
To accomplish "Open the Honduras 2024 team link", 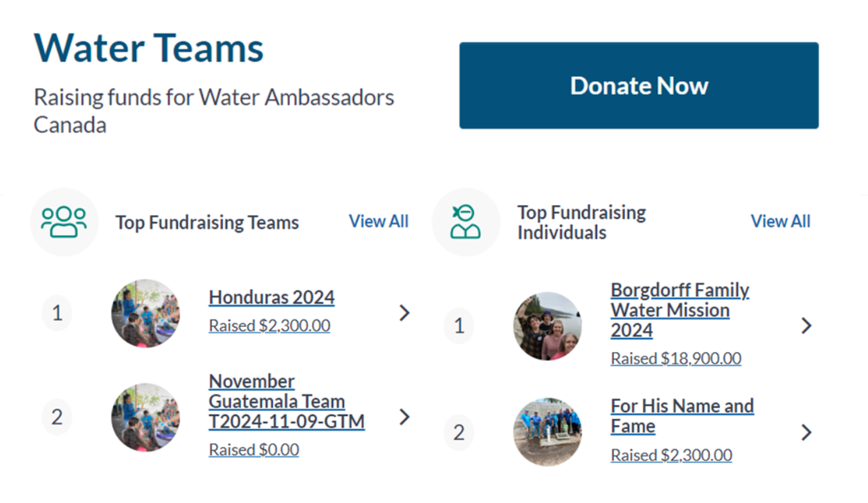I will point(271,297).
